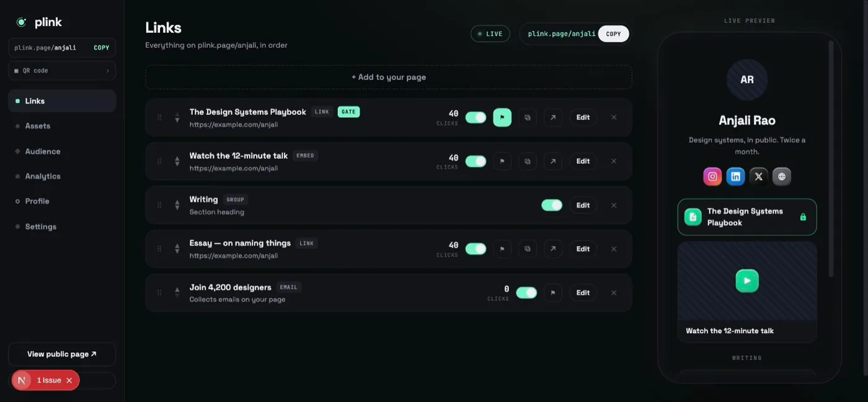The width and height of the screenshot is (868, 402).
Task: Click the Instagram icon in live preview
Action: pos(712,176)
